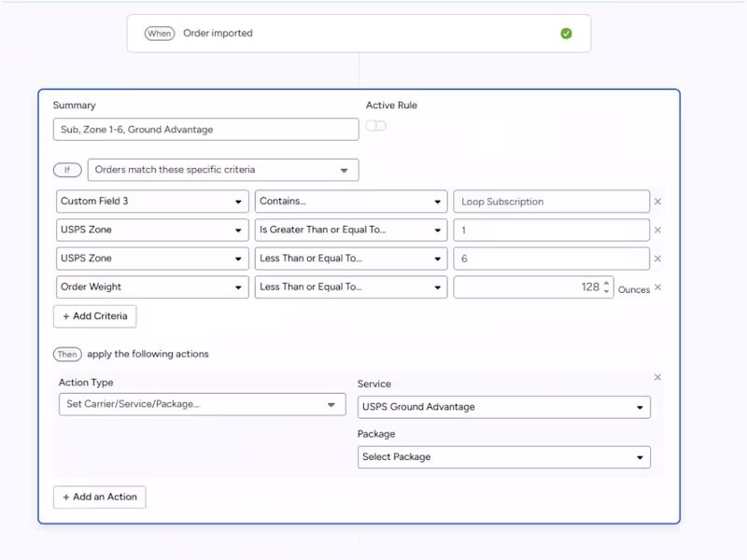Remove the Order Weight criteria row

(x=658, y=287)
